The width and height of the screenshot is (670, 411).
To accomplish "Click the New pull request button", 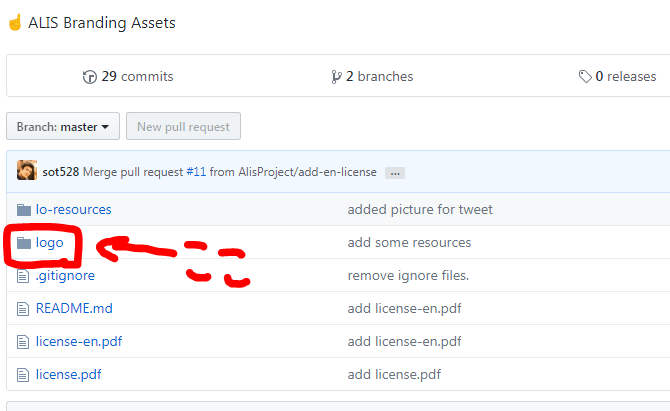I will (183, 127).
